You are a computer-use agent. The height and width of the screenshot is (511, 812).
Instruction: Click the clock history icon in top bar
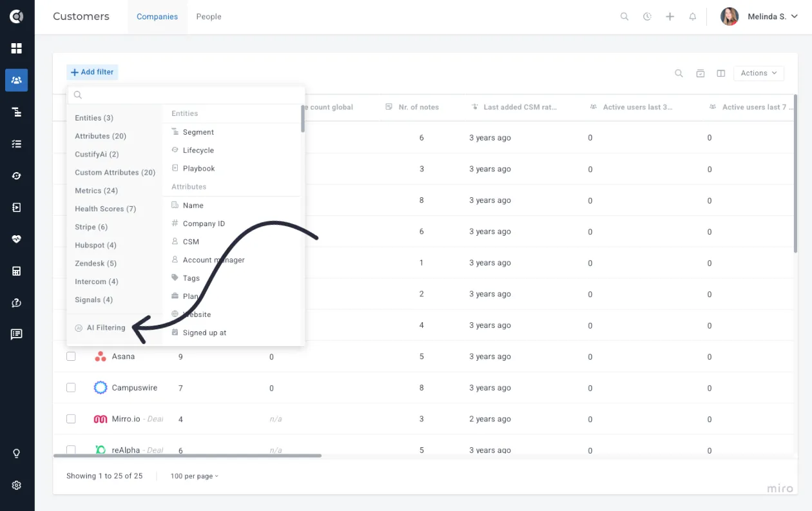(x=647, y=17)
